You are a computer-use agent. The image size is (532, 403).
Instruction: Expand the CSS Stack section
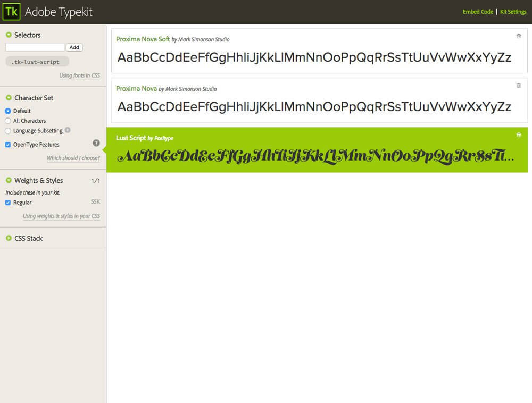coord(9,238)
